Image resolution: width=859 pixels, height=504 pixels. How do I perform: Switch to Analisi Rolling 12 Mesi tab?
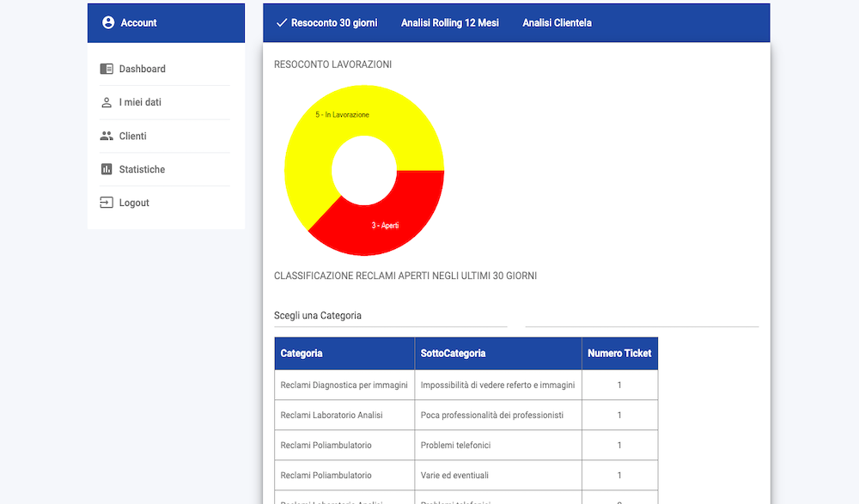point(449,23)
